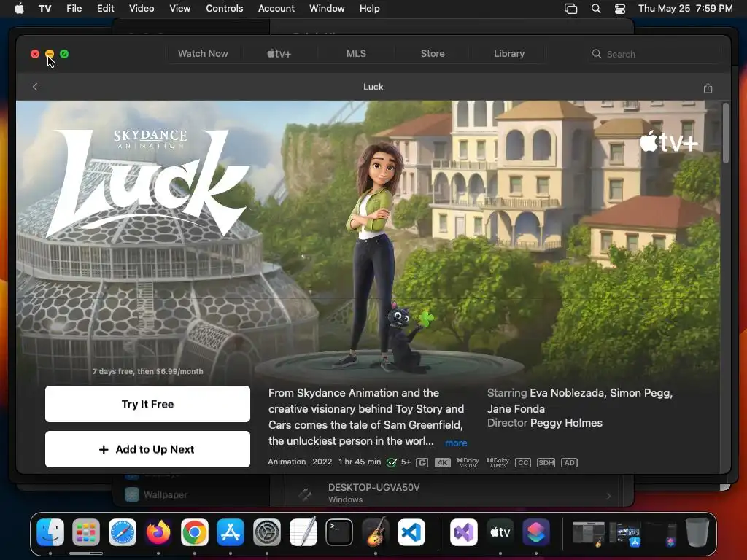Click the CC closed captions badge
This screenshot has height=560, width=747.
click(522, 462)
